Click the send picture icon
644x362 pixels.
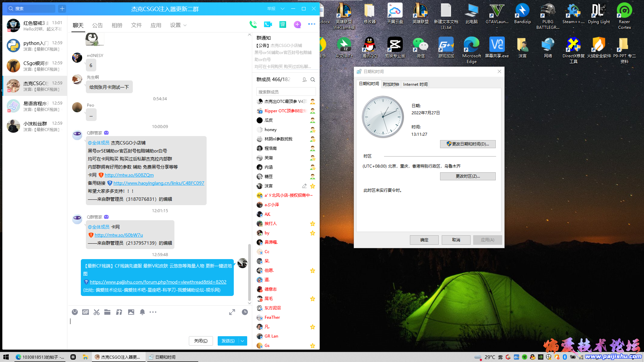pos(131,312)
